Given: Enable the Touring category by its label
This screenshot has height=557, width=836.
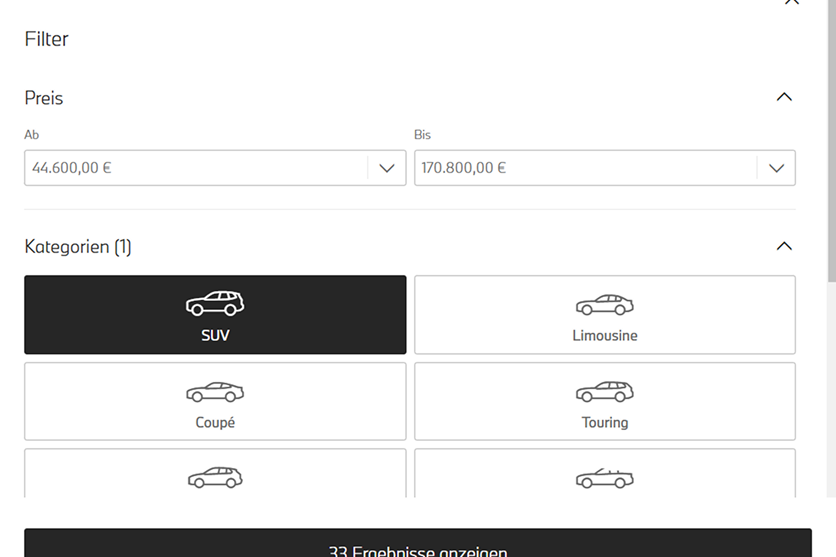Looking at the screenshot, I should point(604,423).
